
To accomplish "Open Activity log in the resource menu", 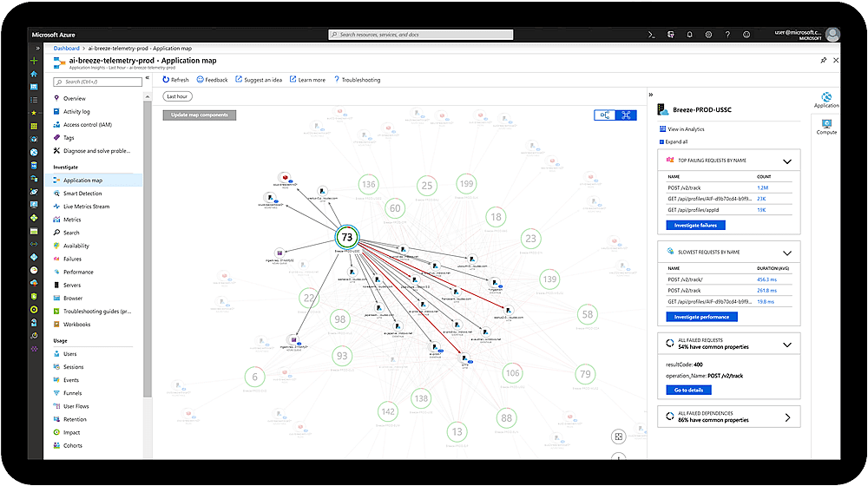I will pos(76,111).
